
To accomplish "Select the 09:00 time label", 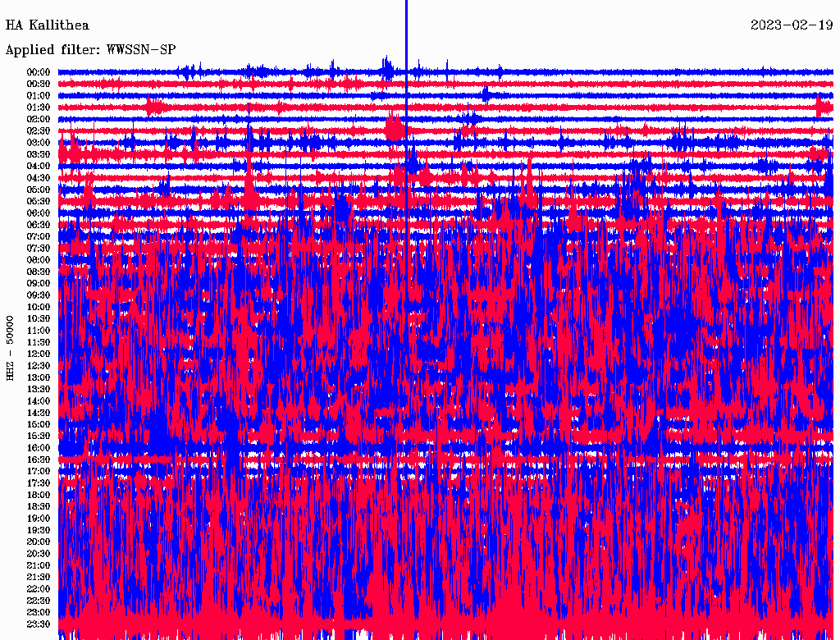I will coord(39,284).
